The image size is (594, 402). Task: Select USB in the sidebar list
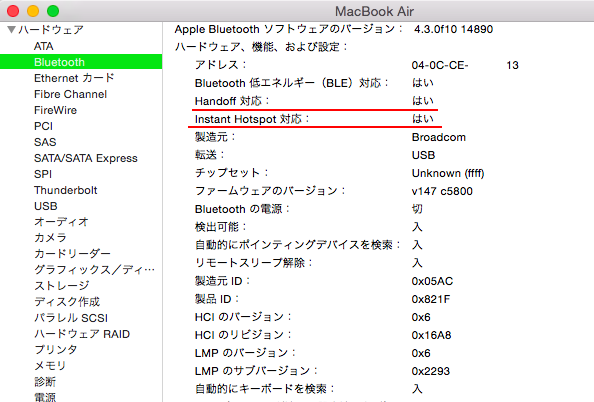coord(46,206)
